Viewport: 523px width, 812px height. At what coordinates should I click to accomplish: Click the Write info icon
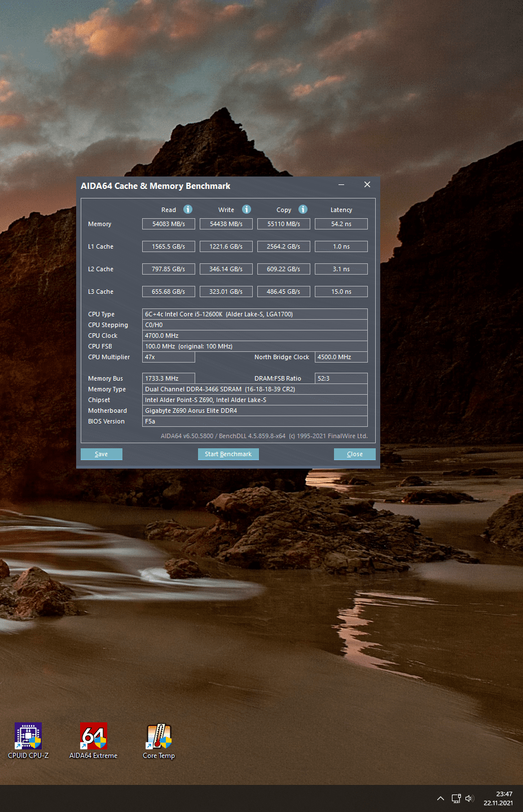click(x=247, y=209)
